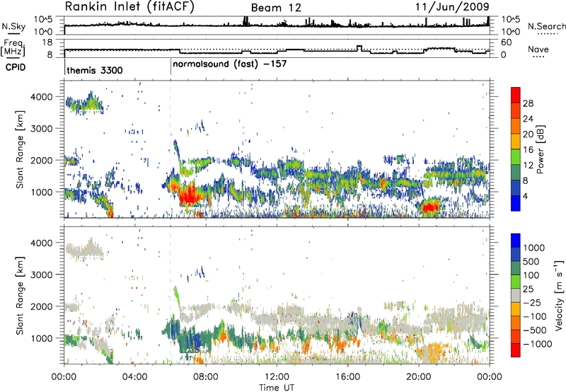Click the 20:00 time tick label
This screenshot has width=566, height=392.
tap(419, 377)
